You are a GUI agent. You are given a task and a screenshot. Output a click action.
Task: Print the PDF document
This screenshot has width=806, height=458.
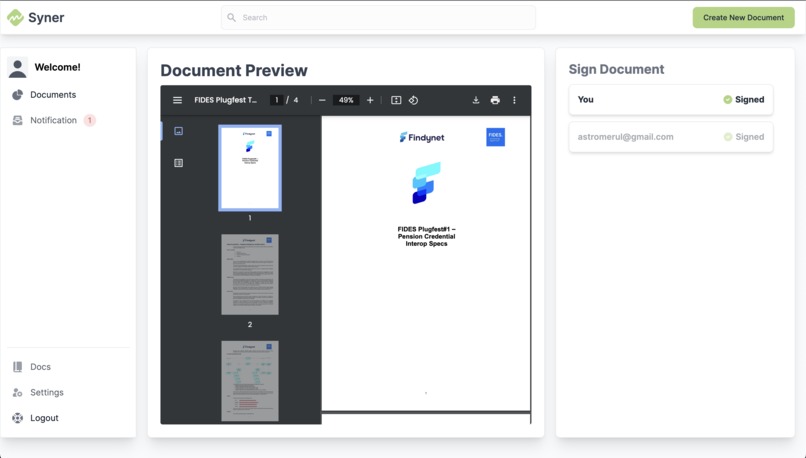pyautogui.click(x=495, y=100)
